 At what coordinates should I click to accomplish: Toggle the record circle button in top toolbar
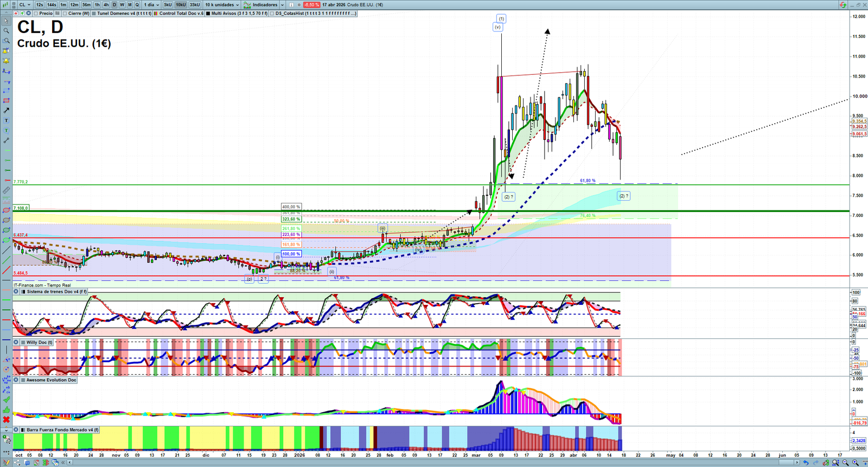click(298, 5)
